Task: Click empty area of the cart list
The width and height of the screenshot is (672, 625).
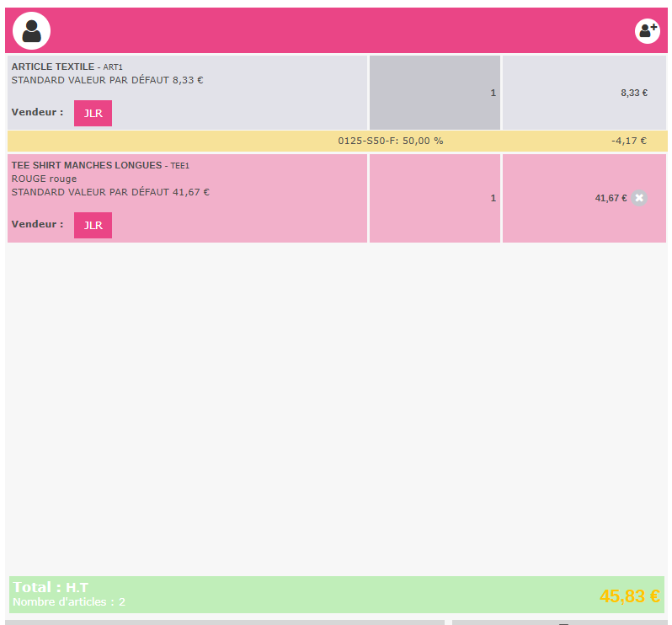Action: tap(337, 404)
